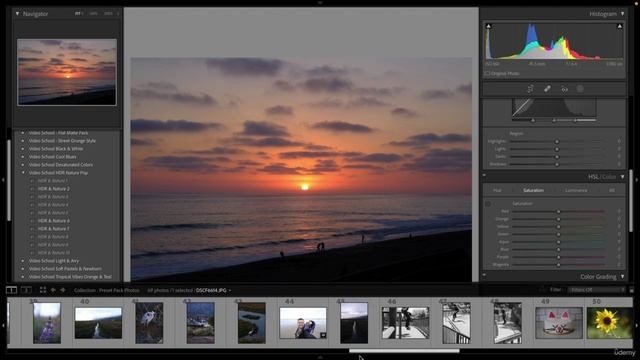640x360 pixels.
Task: Apply the HDR & Nature 2 preset
Action: click(53, 189)
